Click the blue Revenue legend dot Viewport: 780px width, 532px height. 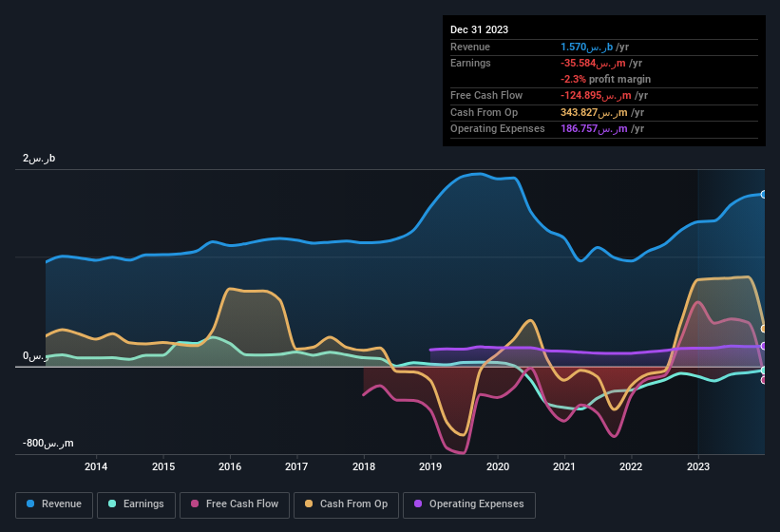click(x=31, y=504)
